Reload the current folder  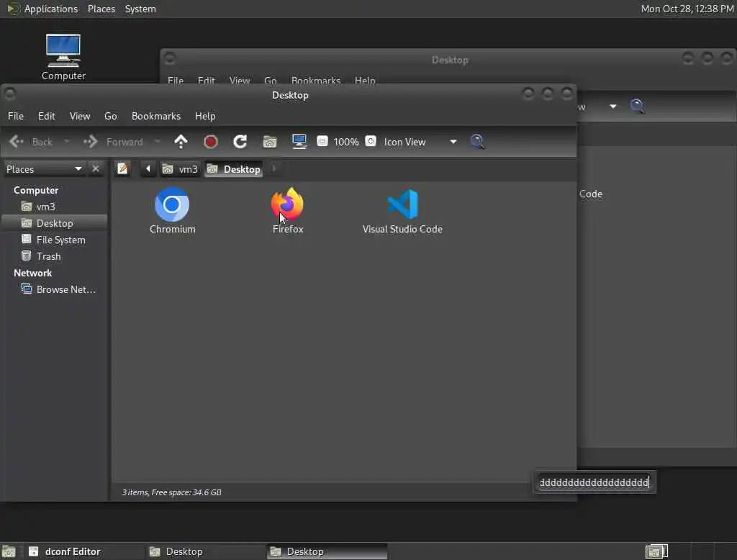click(x=240, y=142)
